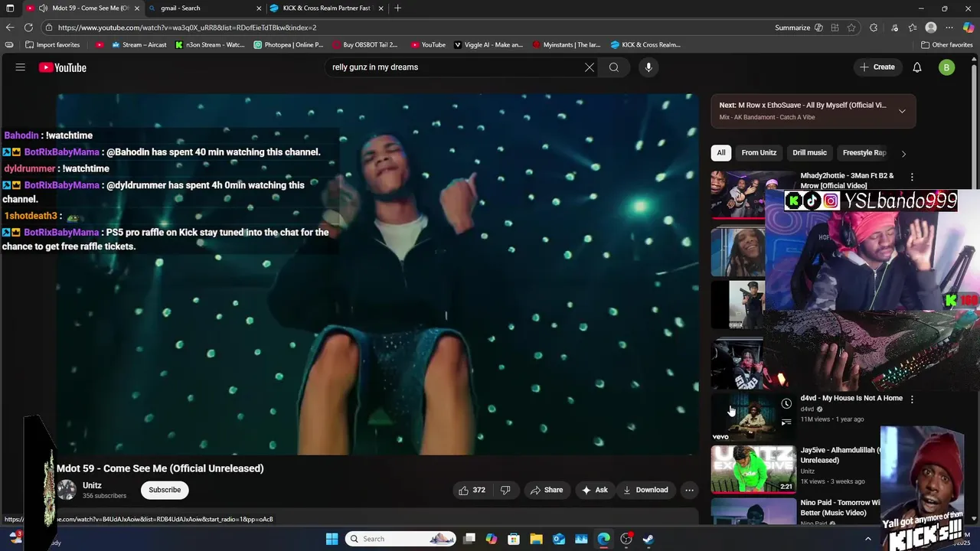Open Edge settings and more menu
The height and width of the screenshot is (551, 980).
(x=949, y=28)
